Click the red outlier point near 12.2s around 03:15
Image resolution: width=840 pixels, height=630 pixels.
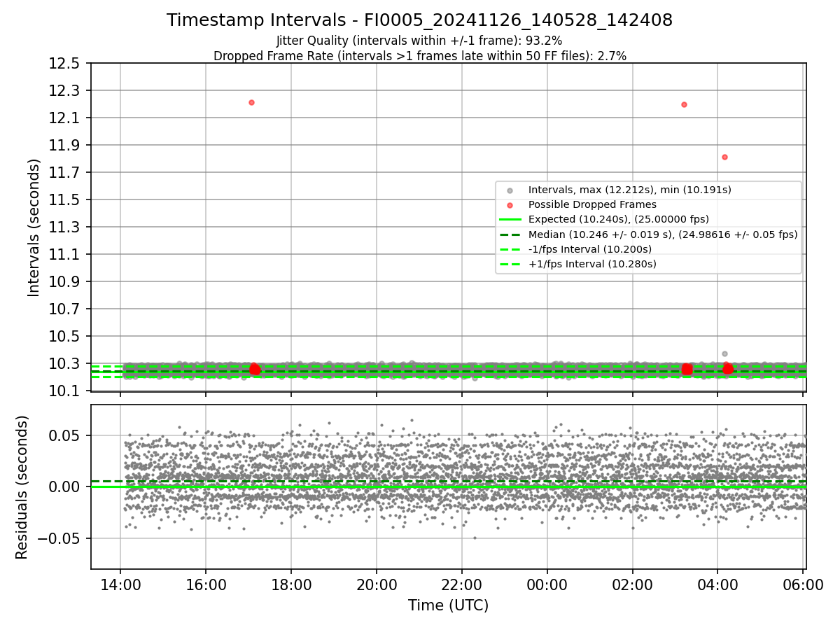point(684,104)
